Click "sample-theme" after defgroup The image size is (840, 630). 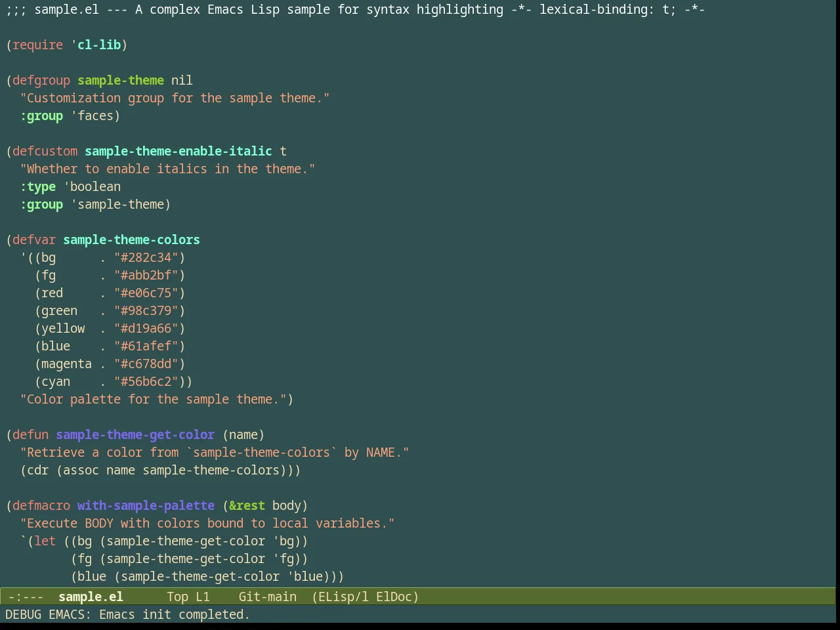point(121,80)
